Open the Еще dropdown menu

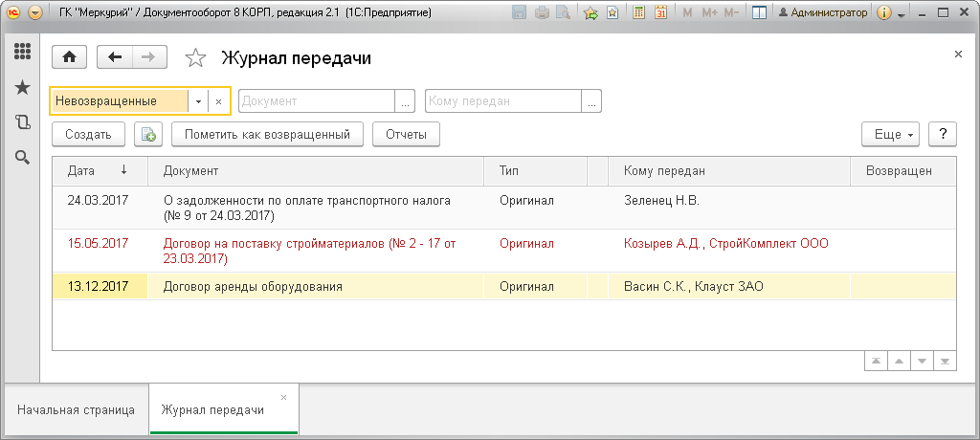click(x=890, y=134)
